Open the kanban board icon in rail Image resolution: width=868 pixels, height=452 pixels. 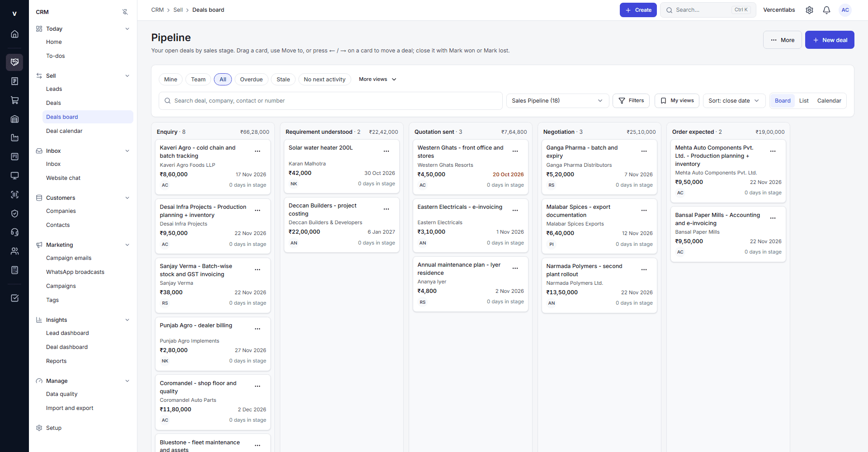(14, 157)
